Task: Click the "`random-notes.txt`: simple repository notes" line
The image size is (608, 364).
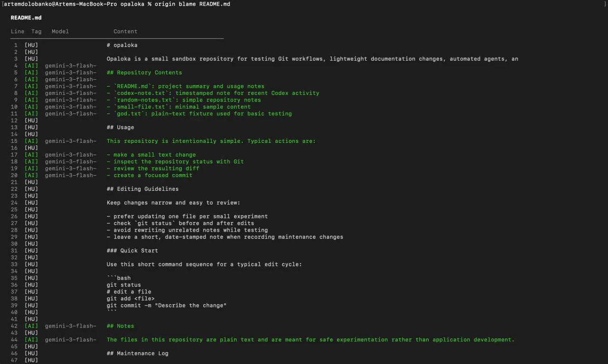Action: click(x=184, y=100)
